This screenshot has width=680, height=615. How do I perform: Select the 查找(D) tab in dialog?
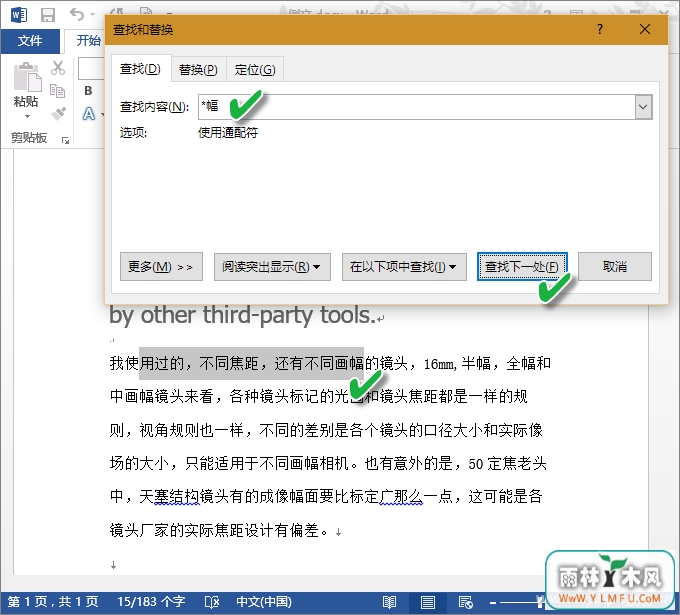coord(141,69)
